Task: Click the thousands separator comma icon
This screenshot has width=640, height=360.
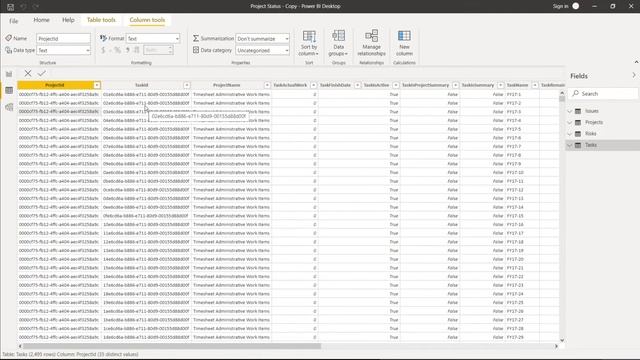Action: tap(127, 50)
